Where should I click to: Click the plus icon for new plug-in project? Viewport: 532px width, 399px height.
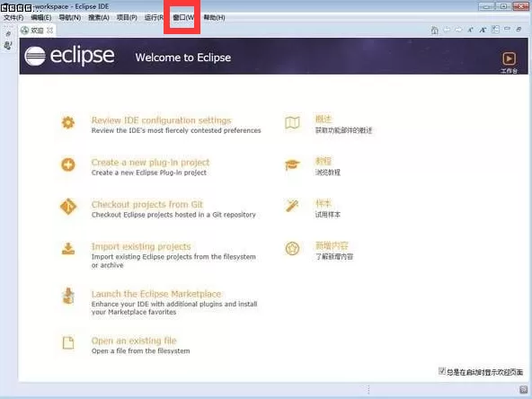(68, 164)
